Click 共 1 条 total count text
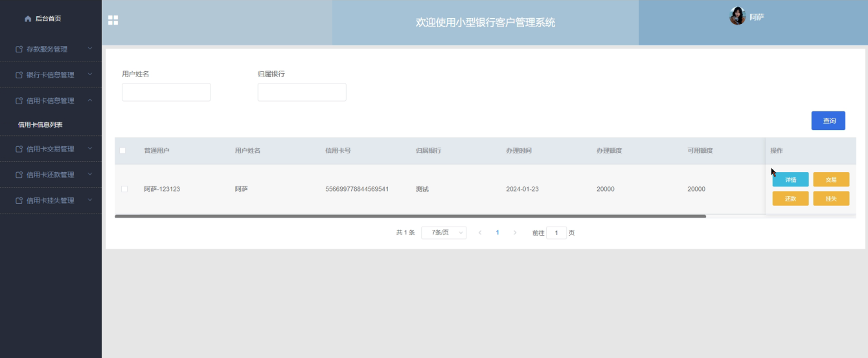Image resolution: width=868 pixels, height=358 pixels. click(405, 232)
